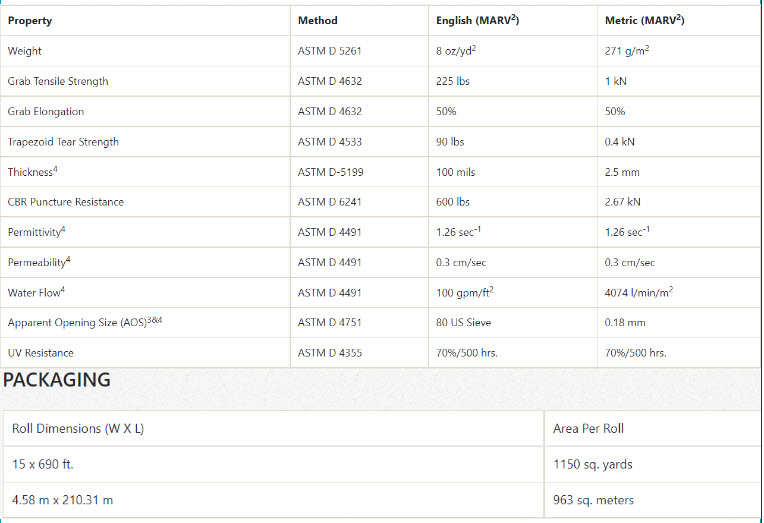This screenshot has width=764, height=523.
Task: Select the Metric (MARV) column header
Action: (x=644, y=20)
